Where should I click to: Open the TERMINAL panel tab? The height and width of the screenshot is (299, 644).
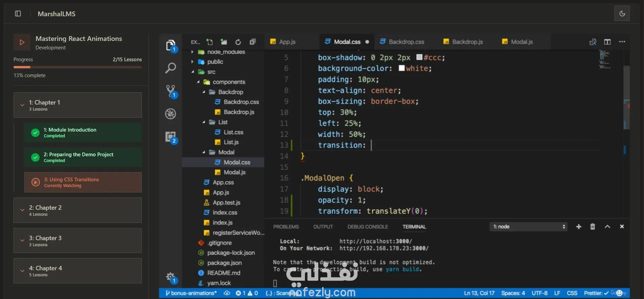point(414,227)
